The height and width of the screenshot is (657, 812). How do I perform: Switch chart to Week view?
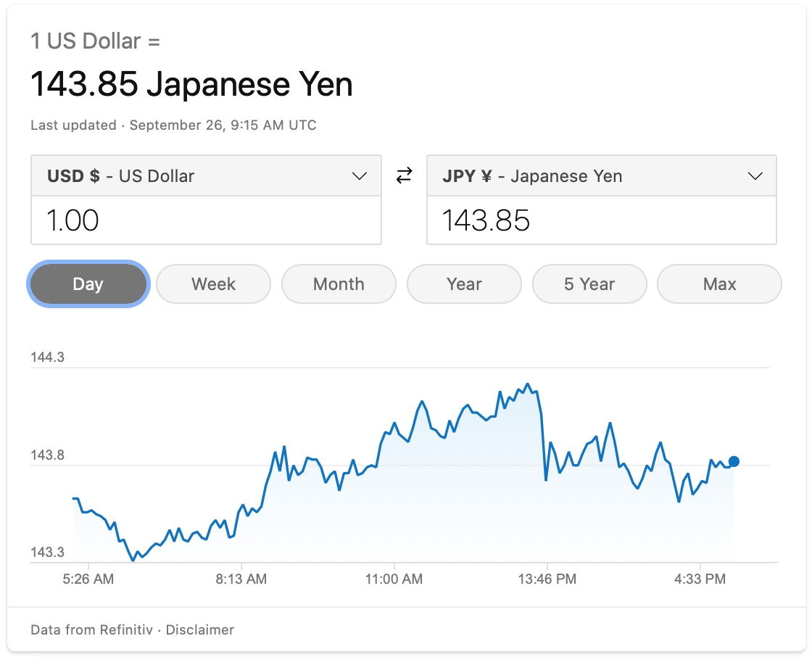point(213,284)
